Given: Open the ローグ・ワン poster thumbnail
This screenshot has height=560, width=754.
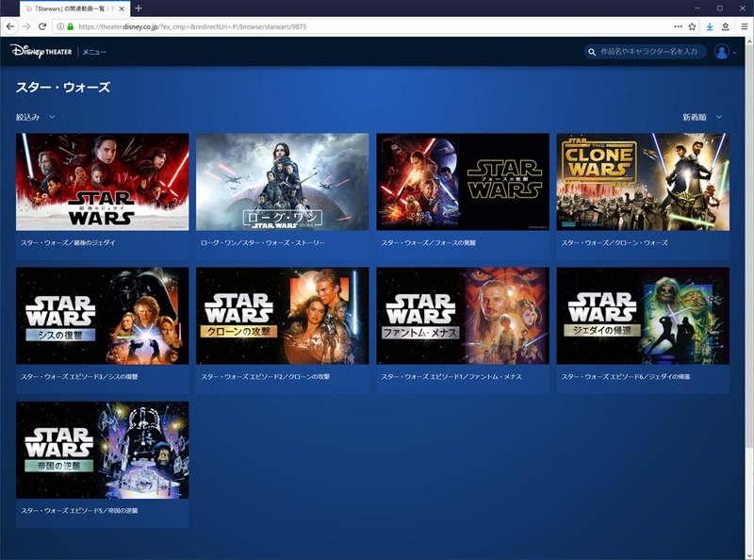Looking at the screenshot, I should [x=282, y=182].
